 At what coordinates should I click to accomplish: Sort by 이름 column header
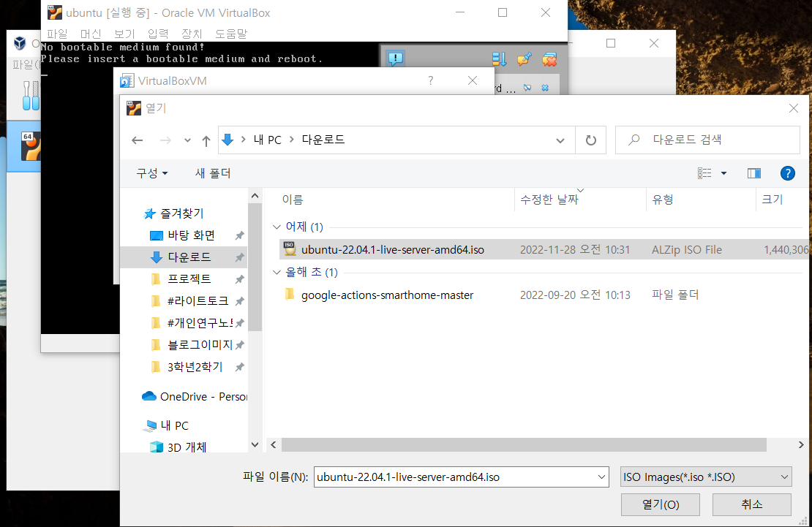point(293,200)
